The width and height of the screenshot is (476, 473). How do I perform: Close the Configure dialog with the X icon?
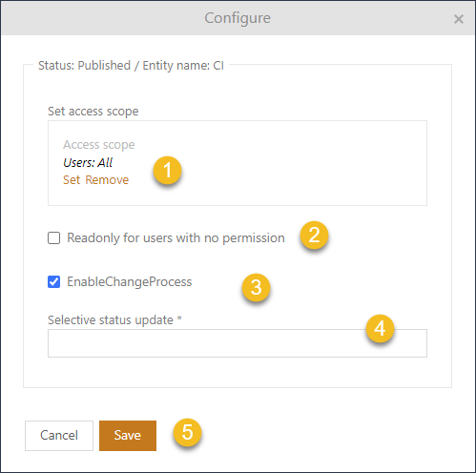point(458,19)
